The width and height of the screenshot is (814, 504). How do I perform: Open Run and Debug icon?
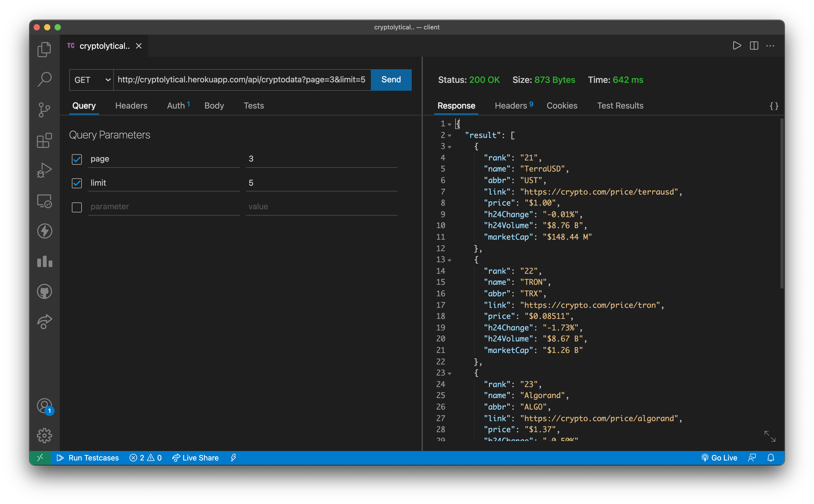(x=44, y=171)
